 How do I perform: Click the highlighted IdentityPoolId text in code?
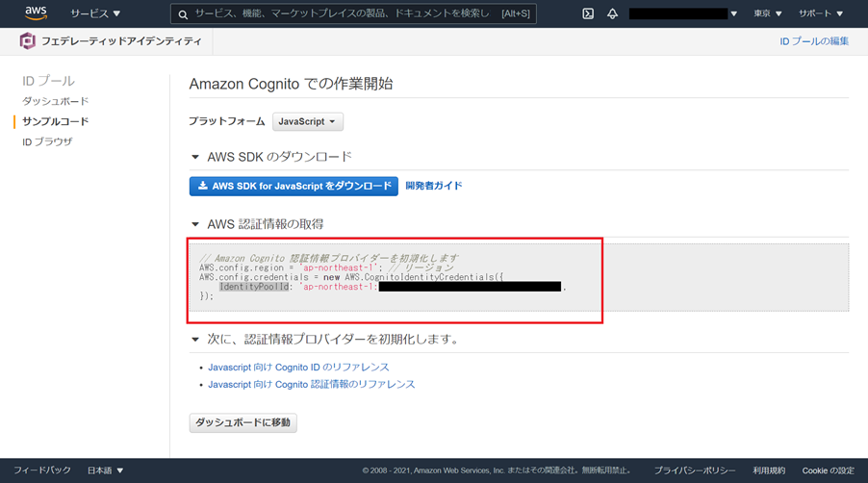pos(254,287)
